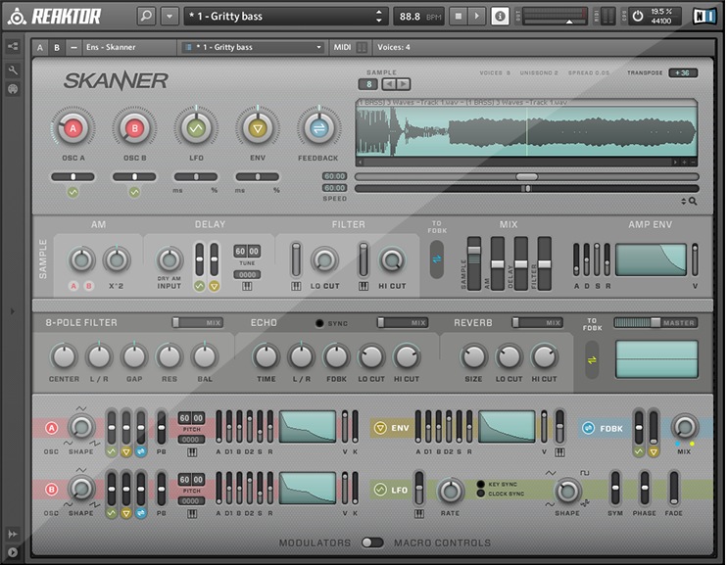Click the MASTER level slider
The height and width of the screenshot is (565, 728).
pos(655,323)
